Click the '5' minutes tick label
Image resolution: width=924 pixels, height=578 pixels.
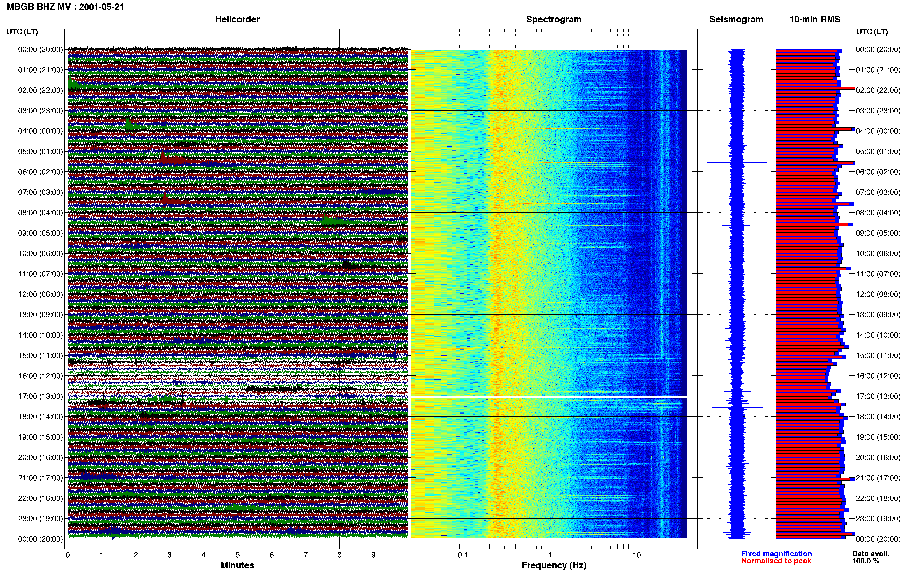click(238, 555)
